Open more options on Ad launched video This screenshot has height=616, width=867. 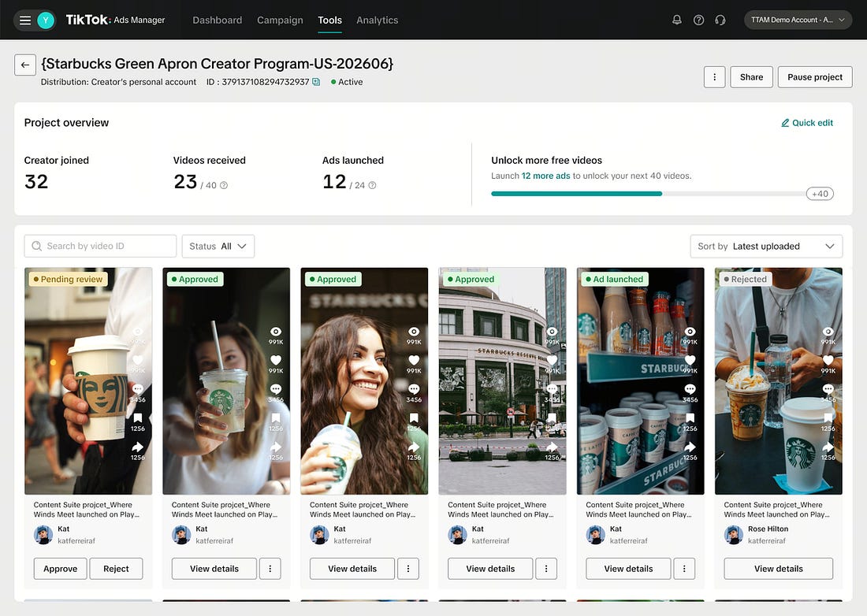(684, 569)
